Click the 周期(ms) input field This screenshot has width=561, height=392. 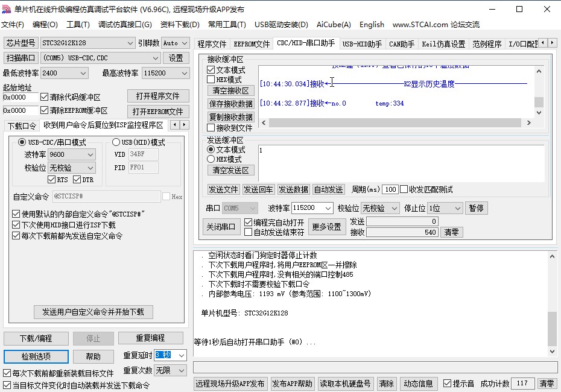coord(390,189)
